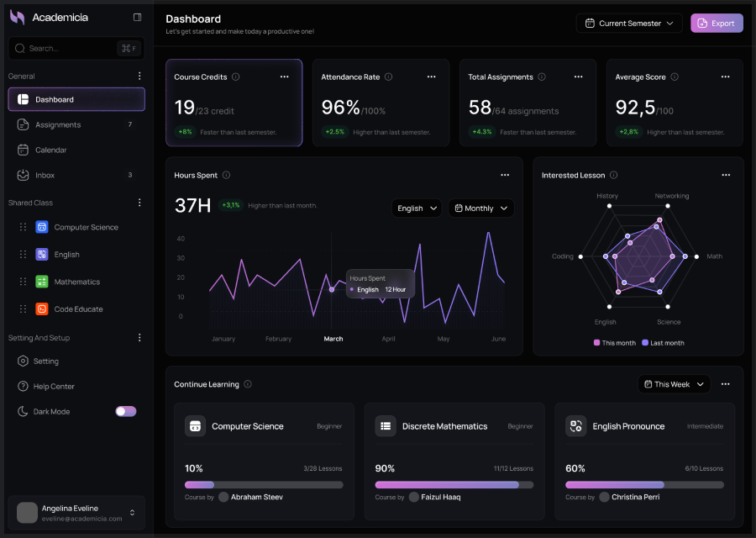Click the Mathematics class icon in sidebar

coord(42,282)
